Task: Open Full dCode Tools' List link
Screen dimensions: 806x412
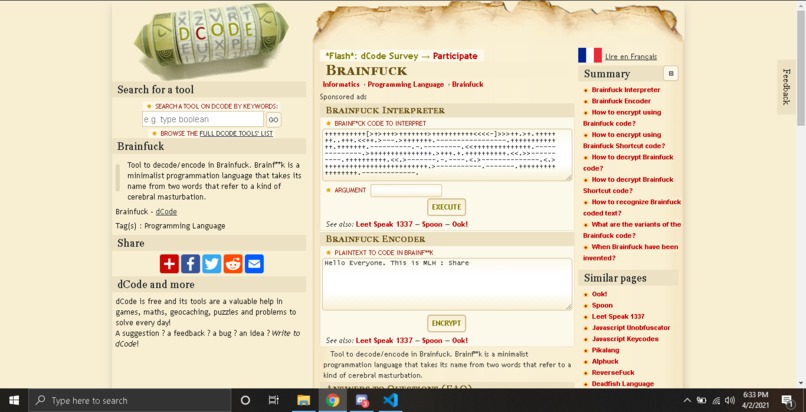Action: pyautogui.click(x=236, y=134)
